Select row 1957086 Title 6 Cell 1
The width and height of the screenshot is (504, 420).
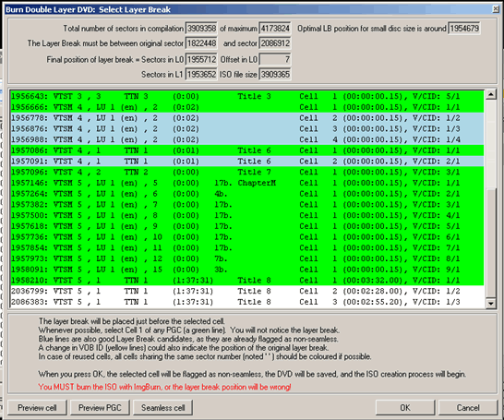247,150
